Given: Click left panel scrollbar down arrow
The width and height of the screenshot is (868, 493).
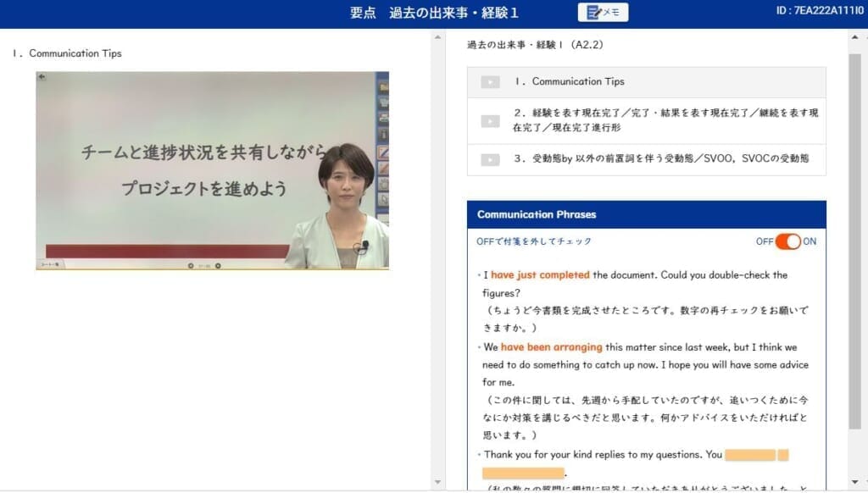Looking at the screenshot, I should point(438,483).
